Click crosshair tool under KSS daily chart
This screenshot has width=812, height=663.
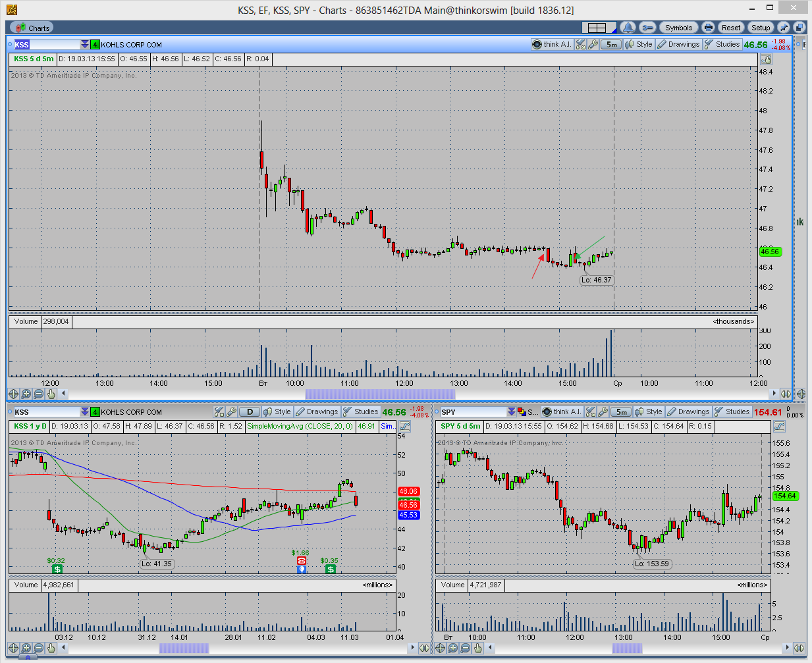coord(13,648)
